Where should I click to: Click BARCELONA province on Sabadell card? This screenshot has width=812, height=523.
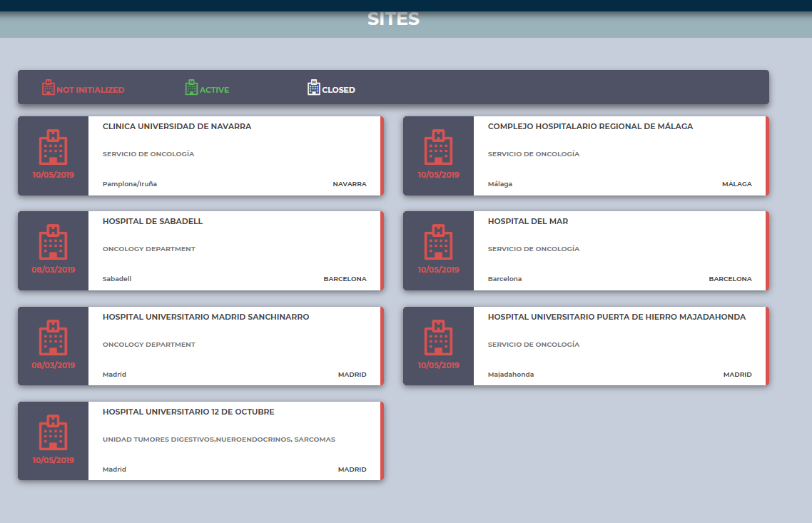(345, 278)
